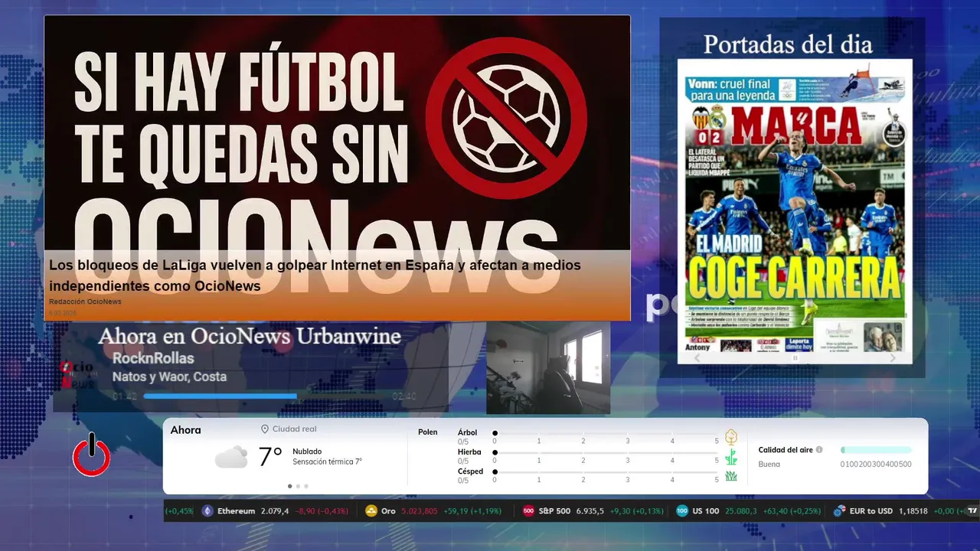Open the LaLiga blocks headline article
The image size is (980, 551).
315,275
